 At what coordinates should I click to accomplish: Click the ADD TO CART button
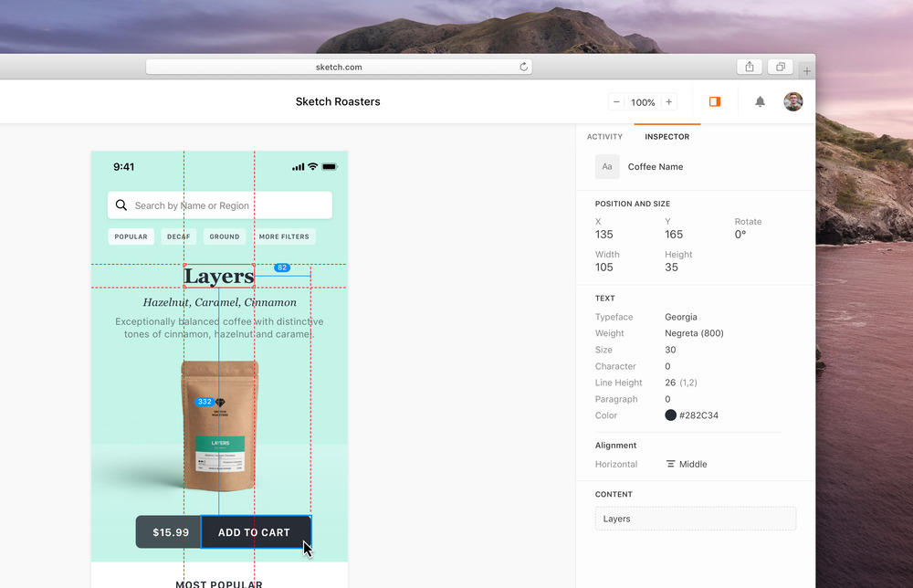pos(255,532)
